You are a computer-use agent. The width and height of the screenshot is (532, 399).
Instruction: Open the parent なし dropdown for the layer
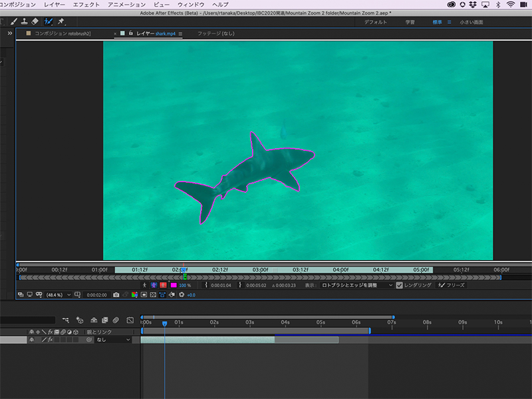(114, 340)
